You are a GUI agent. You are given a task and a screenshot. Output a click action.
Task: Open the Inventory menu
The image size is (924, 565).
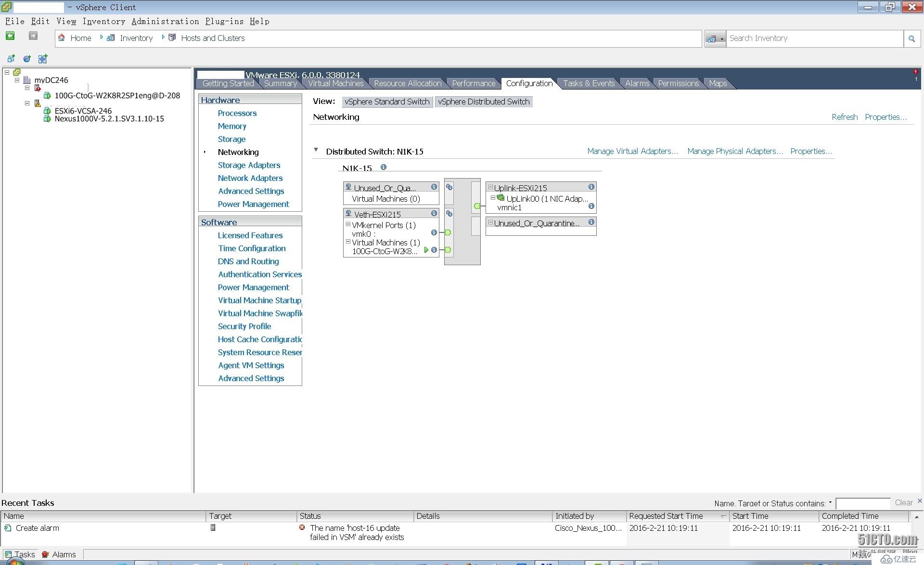tap(104, 21)
